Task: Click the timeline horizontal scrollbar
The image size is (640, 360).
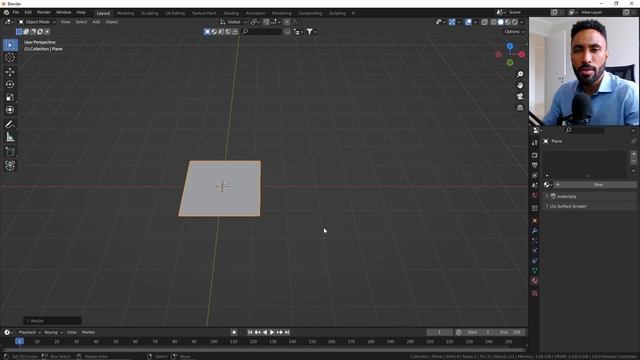Action: 264,350
